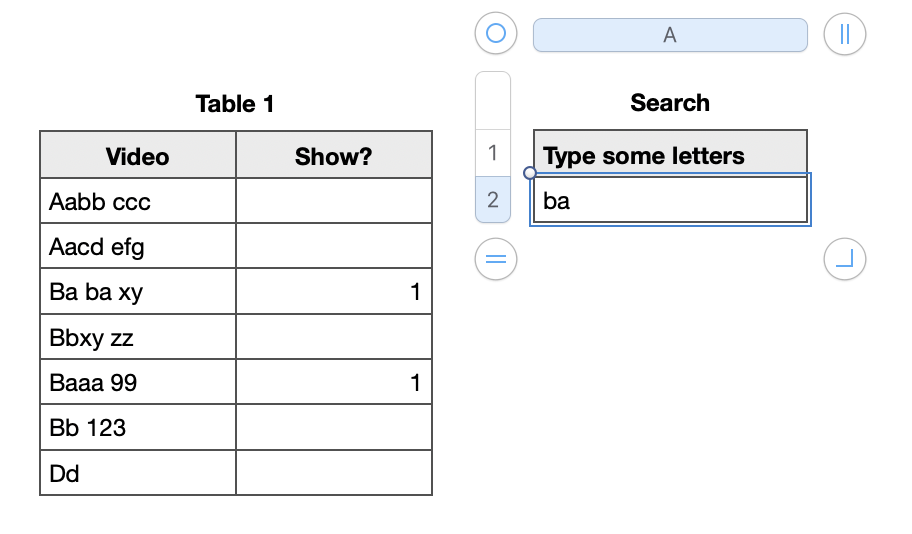This screenshot has height=534, width=912.
Task: Select row 1 header of Search table
Action: pos(492,153)
